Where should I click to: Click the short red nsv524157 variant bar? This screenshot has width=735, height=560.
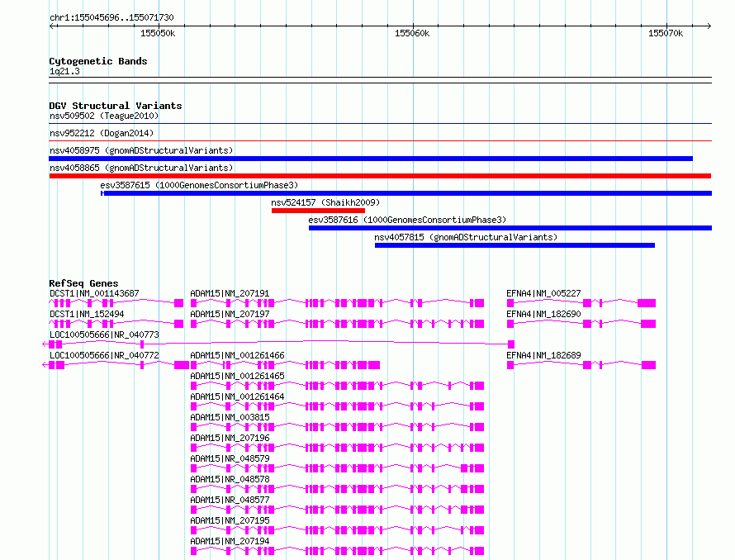point(318,211)
